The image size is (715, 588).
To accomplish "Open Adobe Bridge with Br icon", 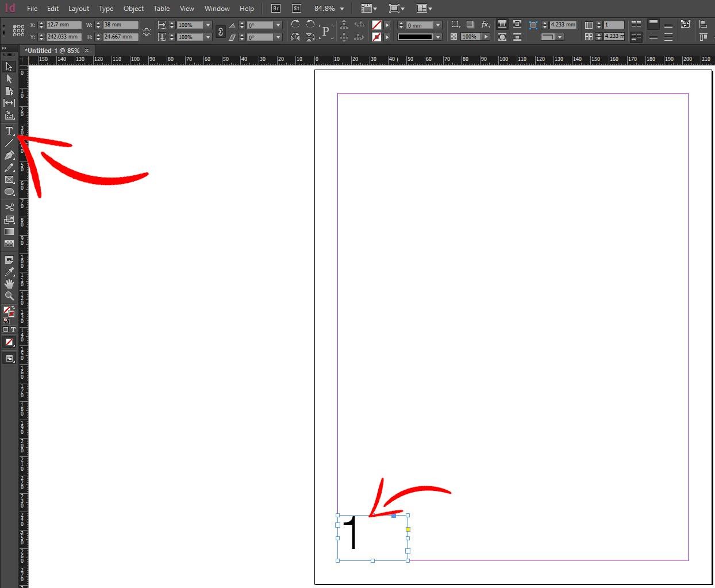I will [276, 9].
